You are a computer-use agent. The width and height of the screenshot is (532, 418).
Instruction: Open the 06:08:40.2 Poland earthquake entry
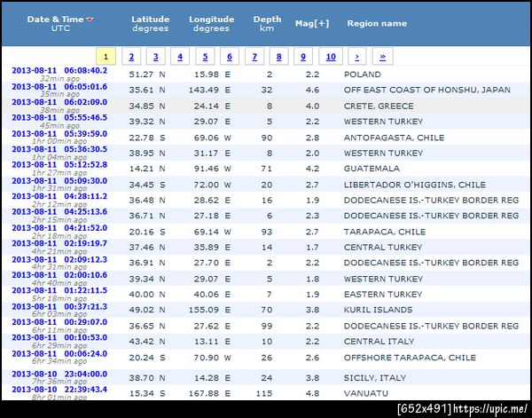59,71
